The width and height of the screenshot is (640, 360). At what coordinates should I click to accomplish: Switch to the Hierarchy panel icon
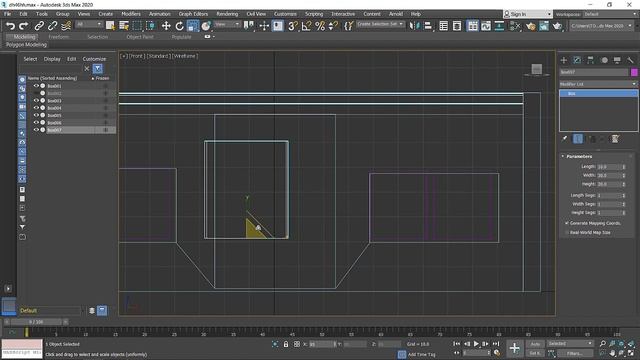(x=591, y=60)
